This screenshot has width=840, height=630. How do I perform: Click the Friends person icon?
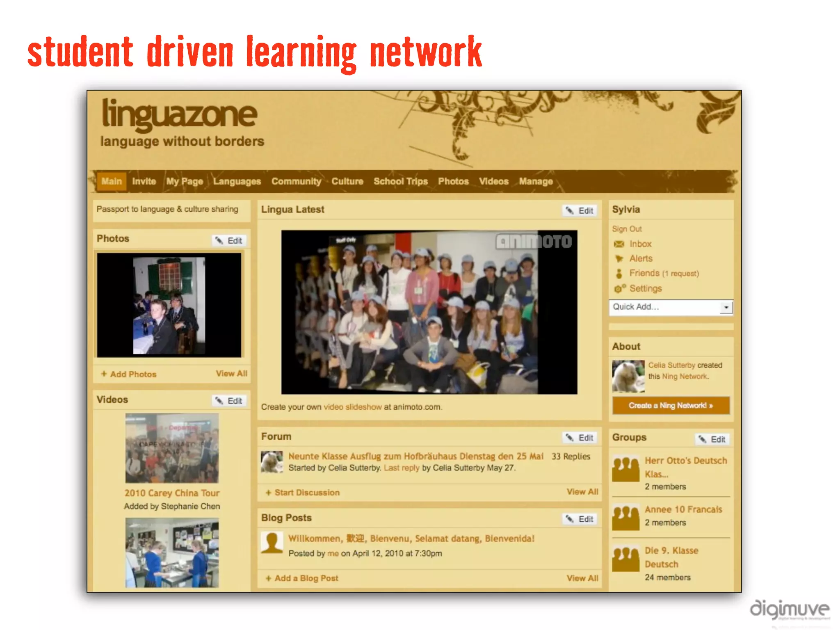point(619,274)
